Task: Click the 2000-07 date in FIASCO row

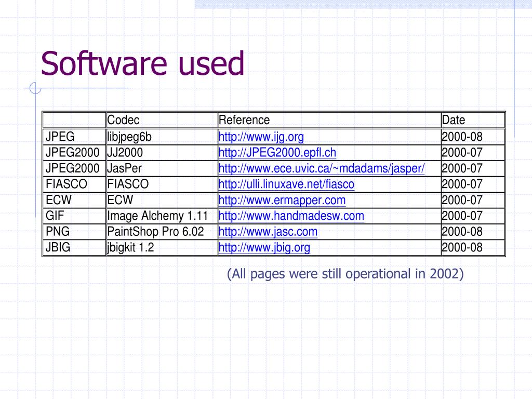Action: tap(462, 184)
